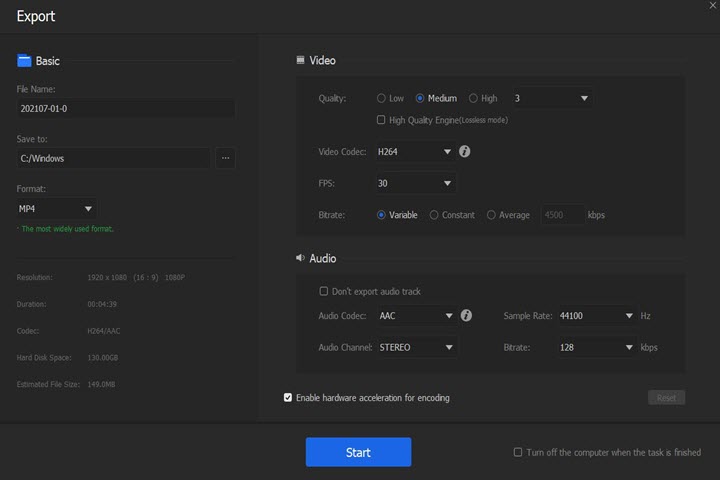The image size is (720, 480).
Task: Choose Average bitrate mode
Action: [491, 215]
